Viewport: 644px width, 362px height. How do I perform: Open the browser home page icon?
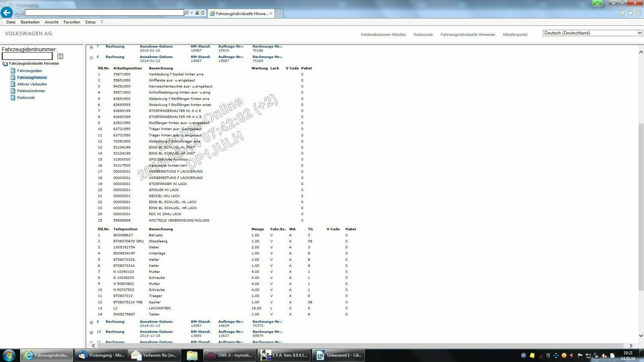(x=622, y=13)
